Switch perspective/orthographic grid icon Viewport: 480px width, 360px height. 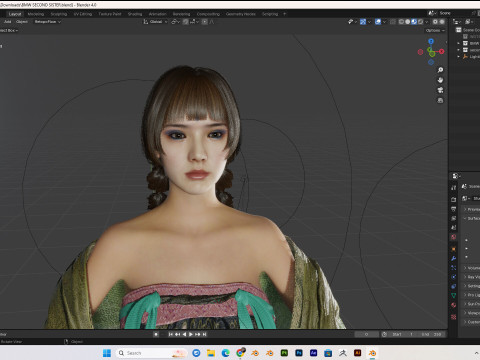coord(440,100)
